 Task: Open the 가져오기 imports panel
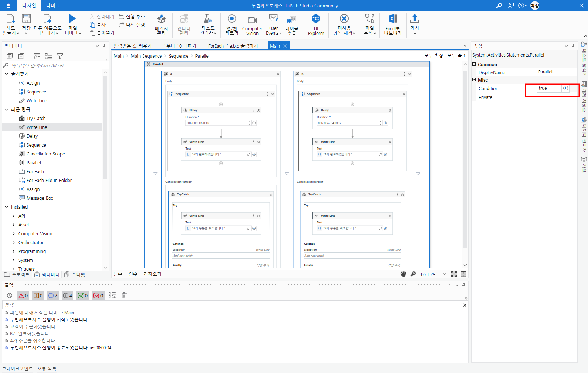point(153,274)
